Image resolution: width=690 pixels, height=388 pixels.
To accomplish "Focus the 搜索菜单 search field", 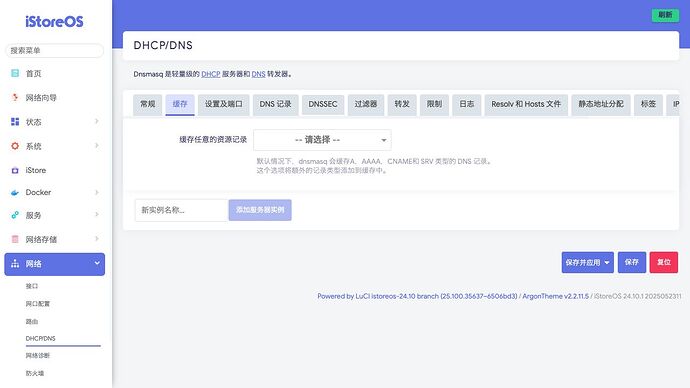I will pos(55,51).
